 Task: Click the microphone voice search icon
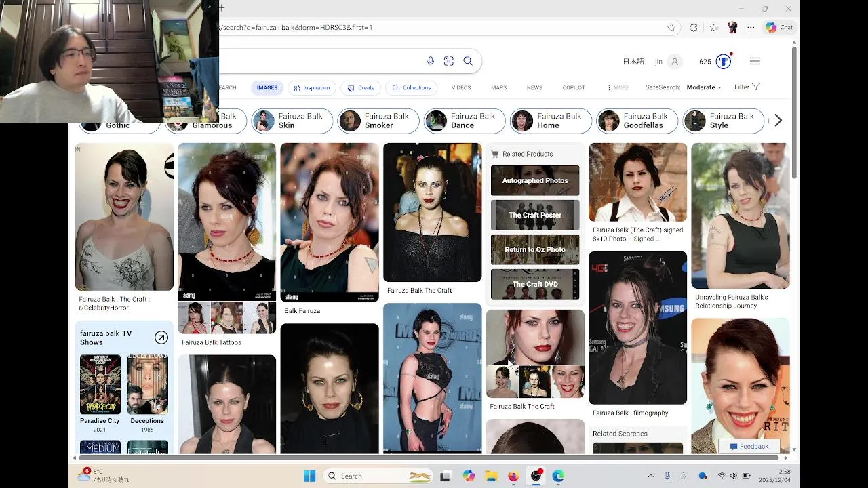[x=431, y=61]
